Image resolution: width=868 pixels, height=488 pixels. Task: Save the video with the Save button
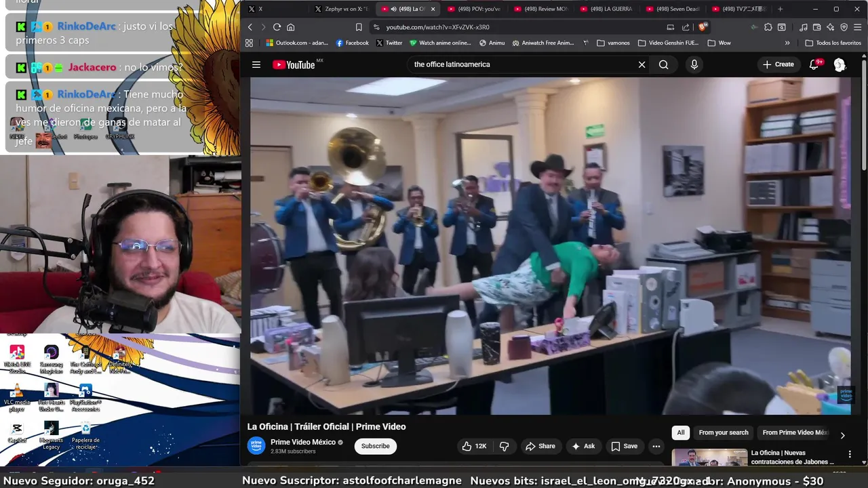[624, 446]
